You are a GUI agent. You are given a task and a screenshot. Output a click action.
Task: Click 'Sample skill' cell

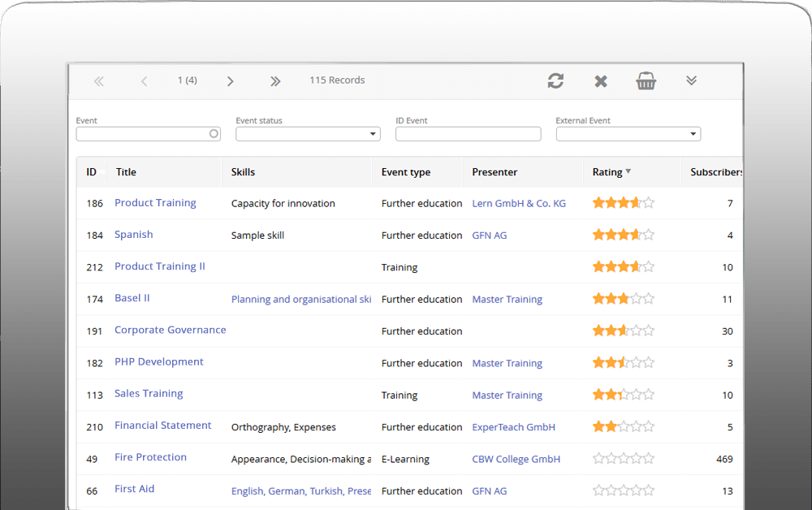tap(257, 236)
